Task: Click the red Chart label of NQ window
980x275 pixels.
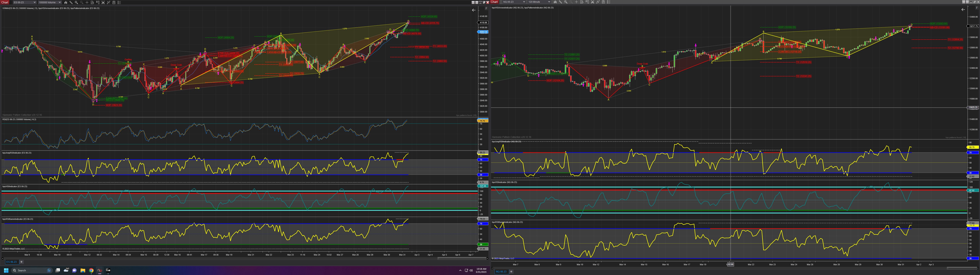Action: click(x=494, y=2)
